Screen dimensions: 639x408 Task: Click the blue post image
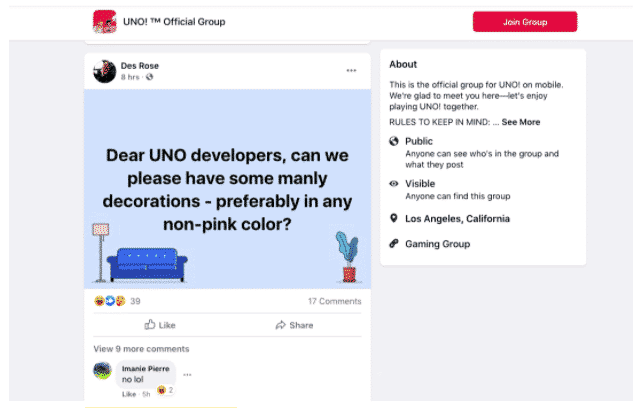226,190
